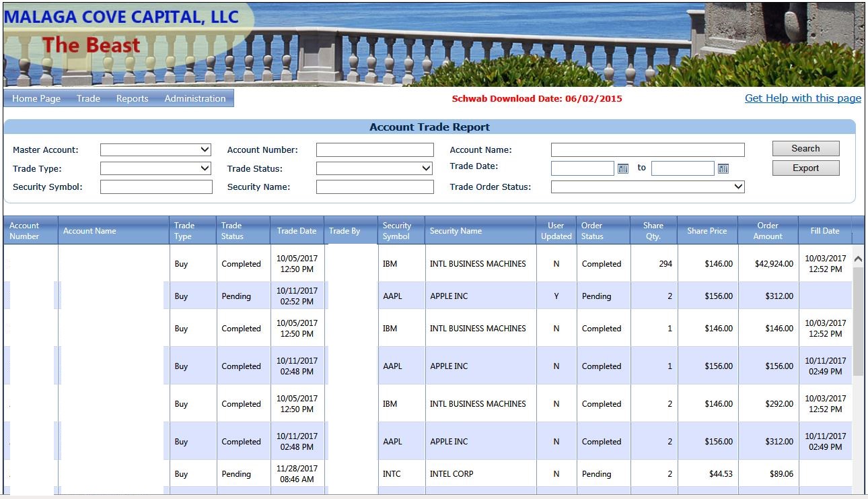Viewport: 868px width, 499px height.
Task: Click into the Account Name text field
Action: (647, 149)
